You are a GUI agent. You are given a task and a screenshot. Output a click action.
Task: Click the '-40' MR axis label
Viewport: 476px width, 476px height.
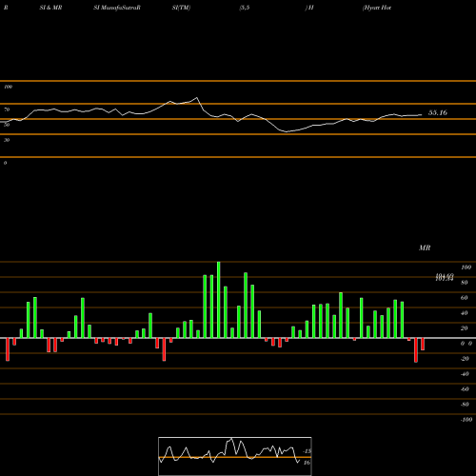[465, 374]
